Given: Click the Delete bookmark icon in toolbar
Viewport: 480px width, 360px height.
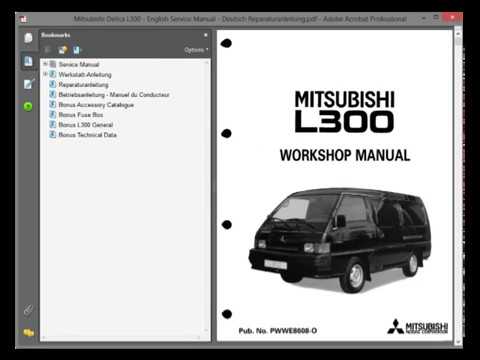Looking at the screenshot, I should tap(48, 50).
